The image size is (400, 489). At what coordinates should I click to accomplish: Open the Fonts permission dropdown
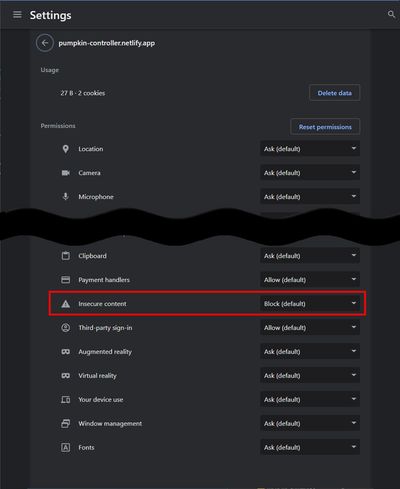310,447
